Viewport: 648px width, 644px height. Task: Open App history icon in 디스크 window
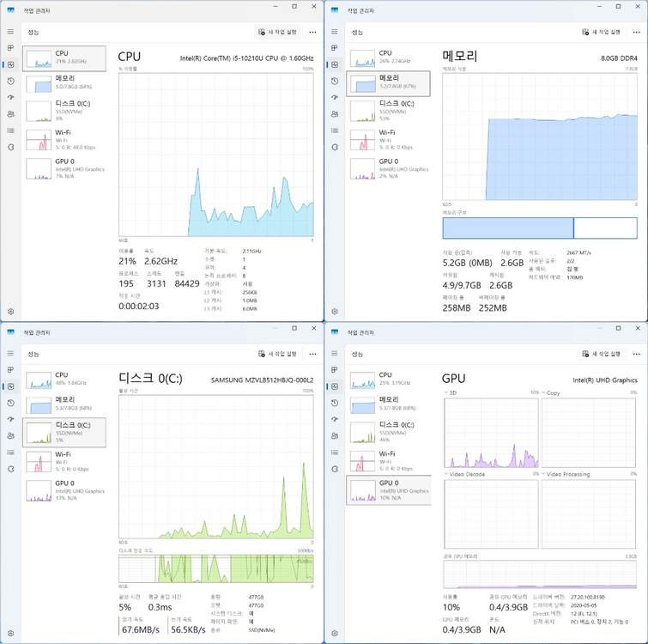point(11,403)
